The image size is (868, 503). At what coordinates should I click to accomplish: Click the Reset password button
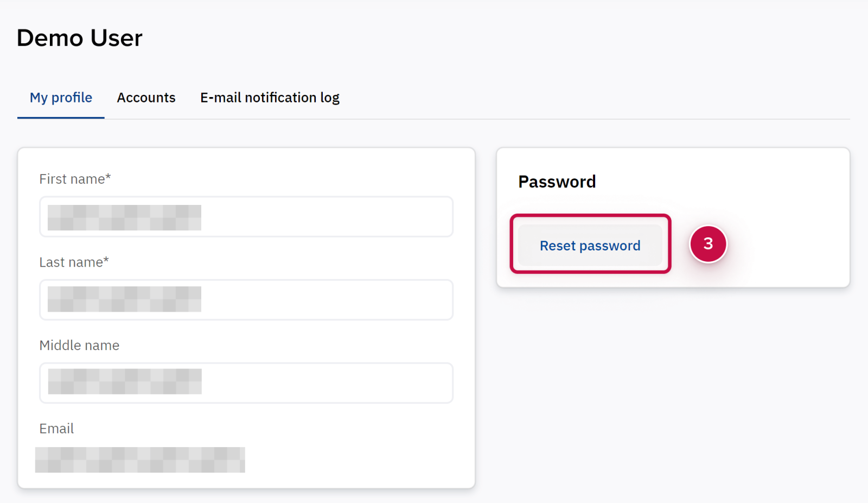[590, 246]
